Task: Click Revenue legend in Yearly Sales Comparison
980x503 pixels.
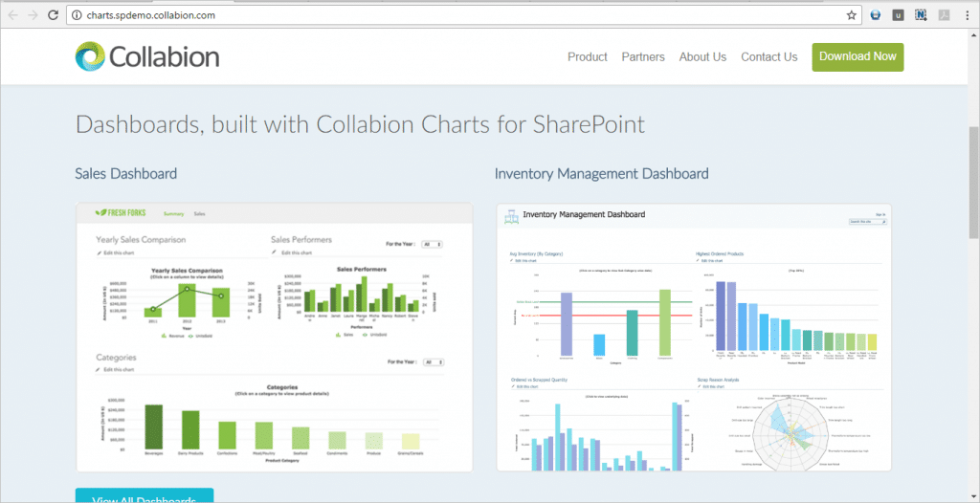Action: coord(170,336)
